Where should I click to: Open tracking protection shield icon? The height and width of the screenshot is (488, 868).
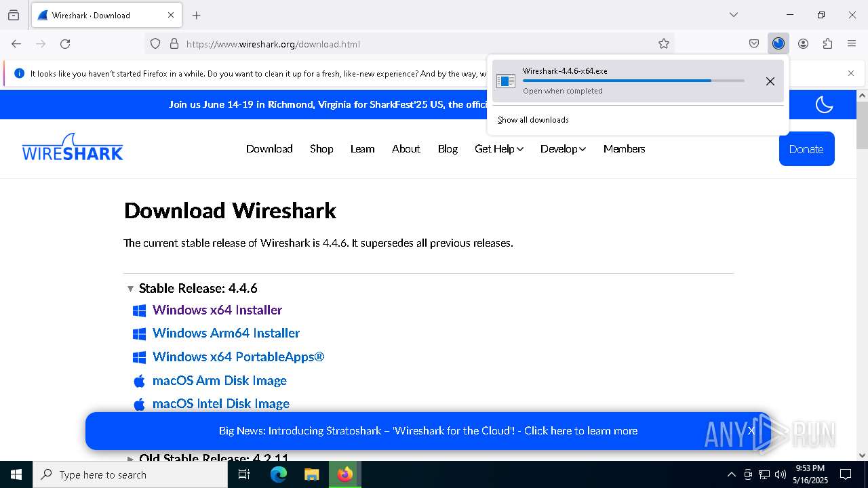pos(155,43)
